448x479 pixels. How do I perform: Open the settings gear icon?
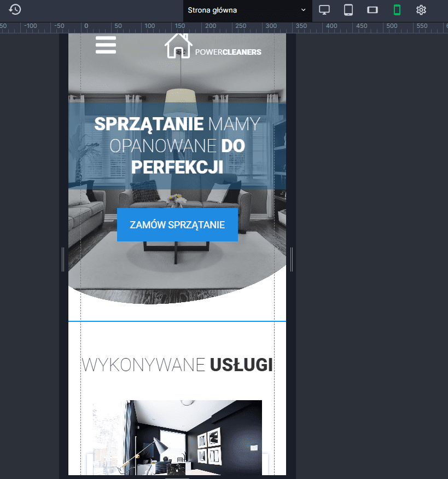click(421, 10)
